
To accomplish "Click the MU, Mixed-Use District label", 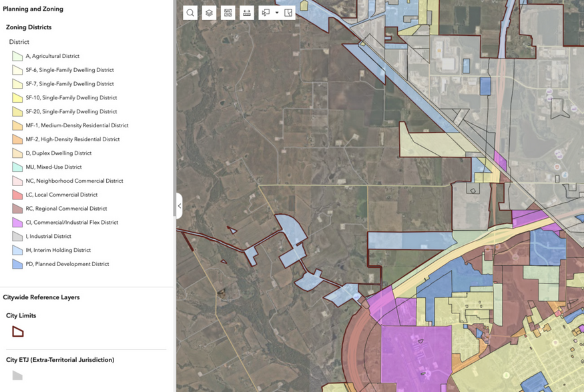I will tap(53, 167).
